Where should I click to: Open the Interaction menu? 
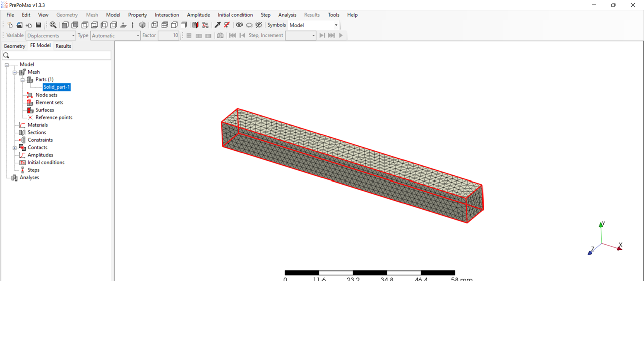pyautogui.click(x=167, y=15)
